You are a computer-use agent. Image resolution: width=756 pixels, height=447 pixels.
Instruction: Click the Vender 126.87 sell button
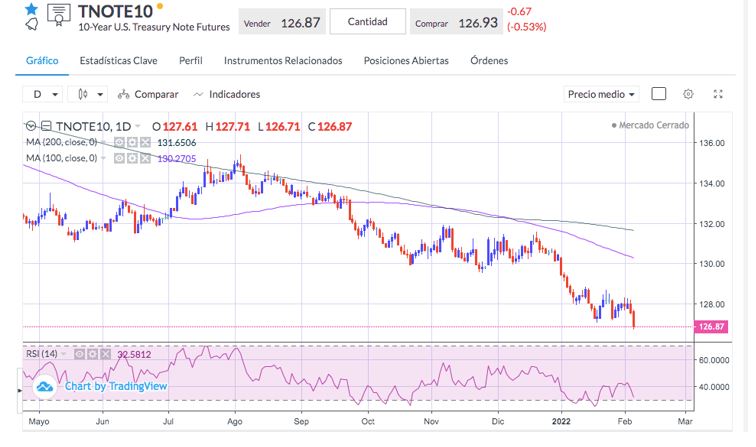(x=282, y=22)
